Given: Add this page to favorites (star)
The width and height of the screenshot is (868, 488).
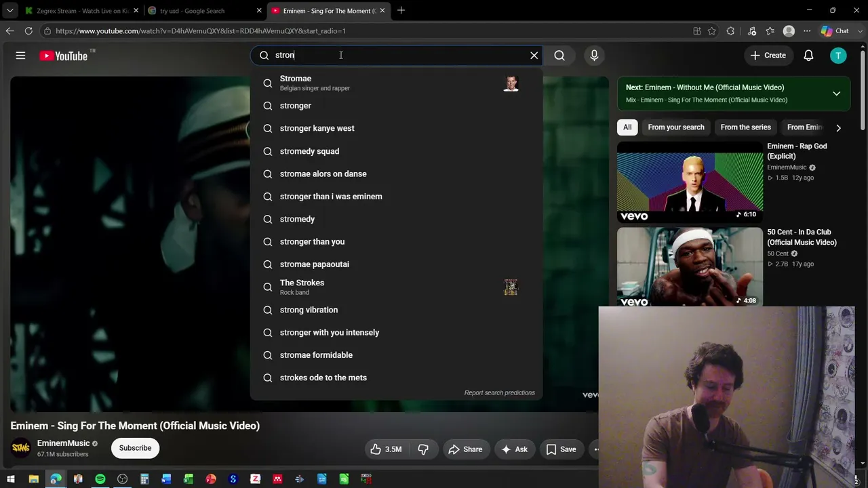Looking at the screenshot, I should tap(711, 31).
